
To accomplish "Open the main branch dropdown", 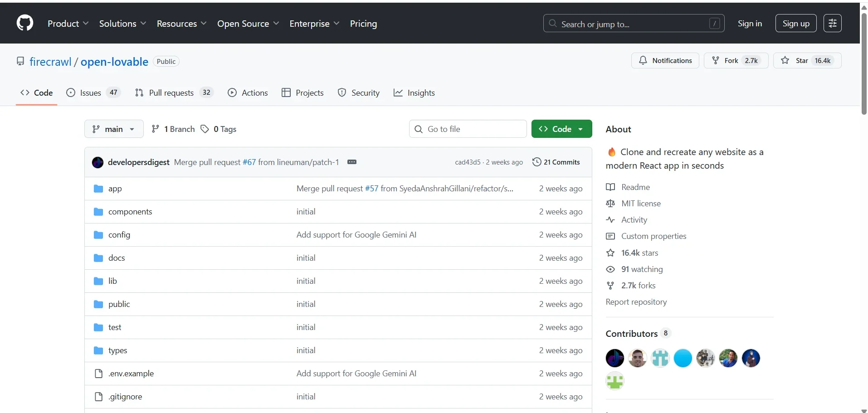I will tap(114, 129).
